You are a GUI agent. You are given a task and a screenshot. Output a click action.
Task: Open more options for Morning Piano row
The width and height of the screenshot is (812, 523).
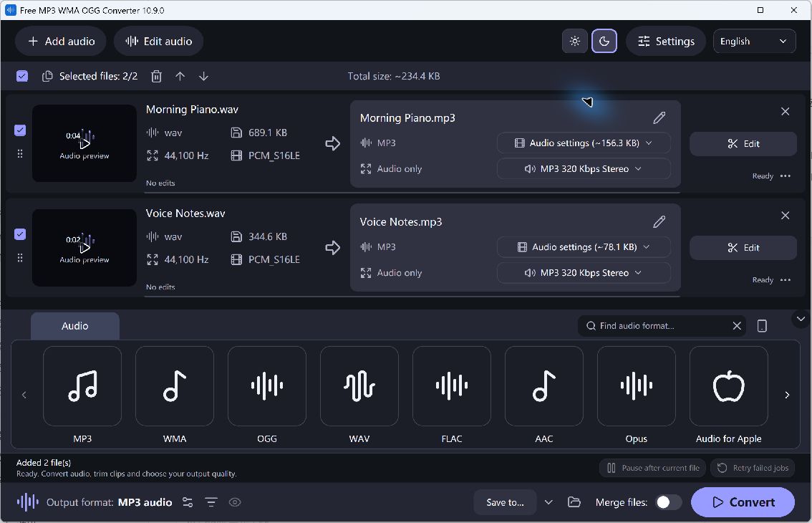785,176
